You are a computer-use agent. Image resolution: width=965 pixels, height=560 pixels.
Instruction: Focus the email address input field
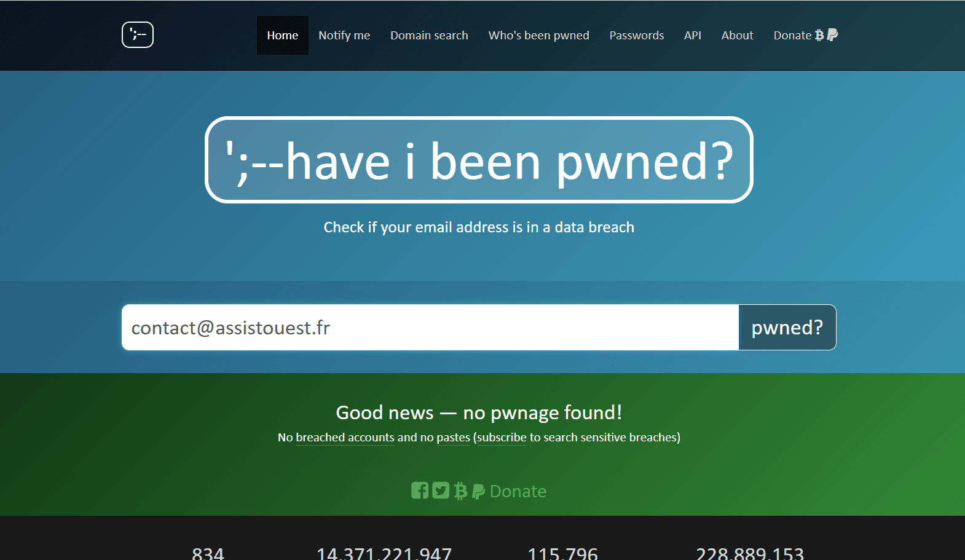pyautogui.click(x=430, y=328)
